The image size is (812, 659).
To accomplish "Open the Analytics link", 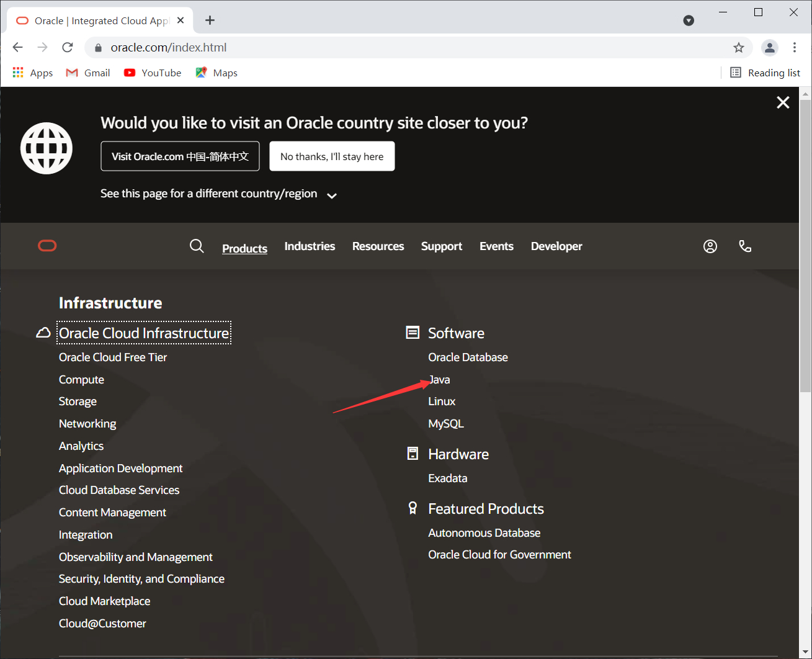I will pyautogui.click(x=81, y=446).
